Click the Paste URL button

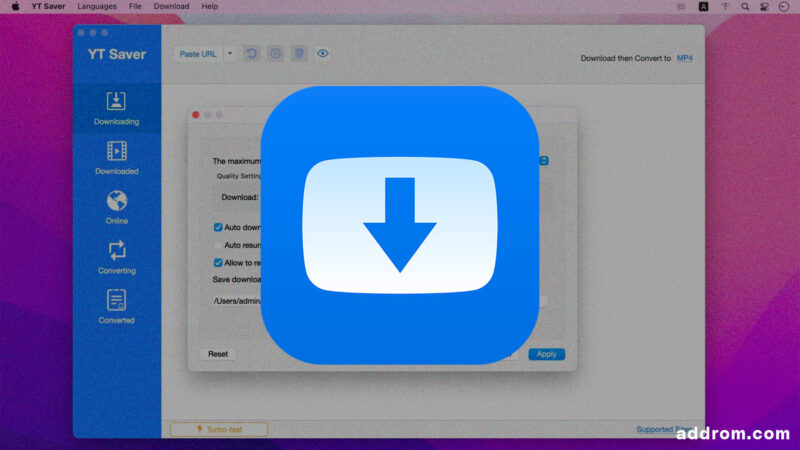pyautogui.click(x=198, y=54)
